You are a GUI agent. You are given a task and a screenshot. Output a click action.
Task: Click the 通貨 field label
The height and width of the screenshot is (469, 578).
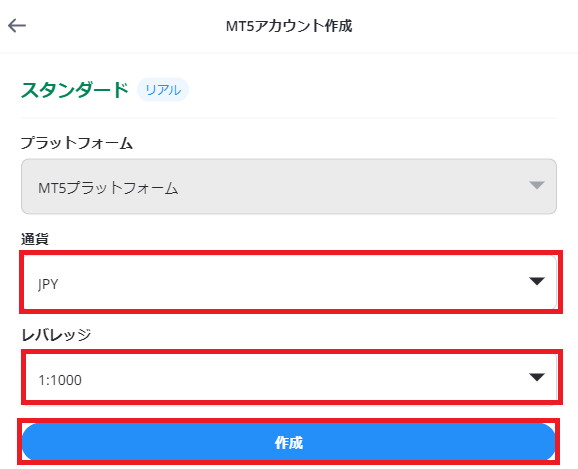click(35, 239)
